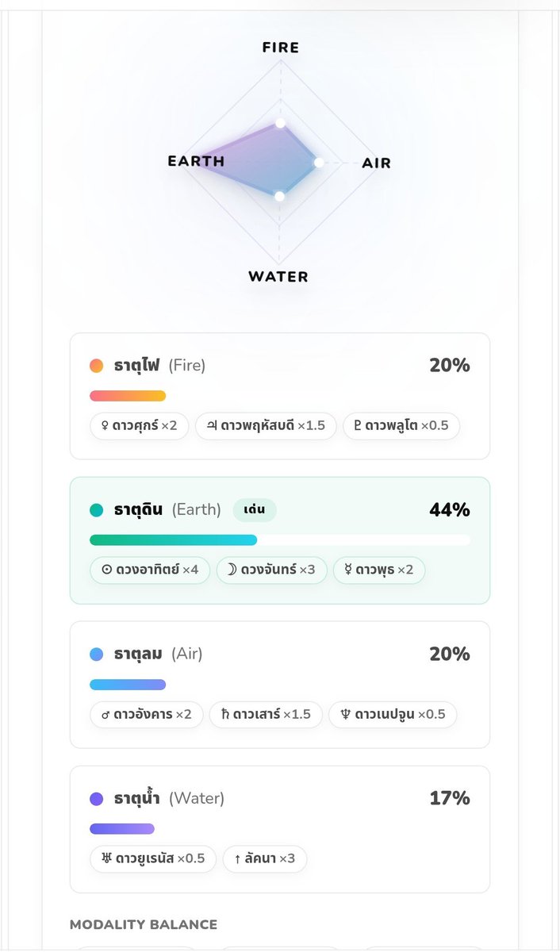This screenshot has width=560, height=952.
Task: Select the ดาวศุกร์ ×2 Venus chip
Action: pyautogui.click(x=139, y=426)
